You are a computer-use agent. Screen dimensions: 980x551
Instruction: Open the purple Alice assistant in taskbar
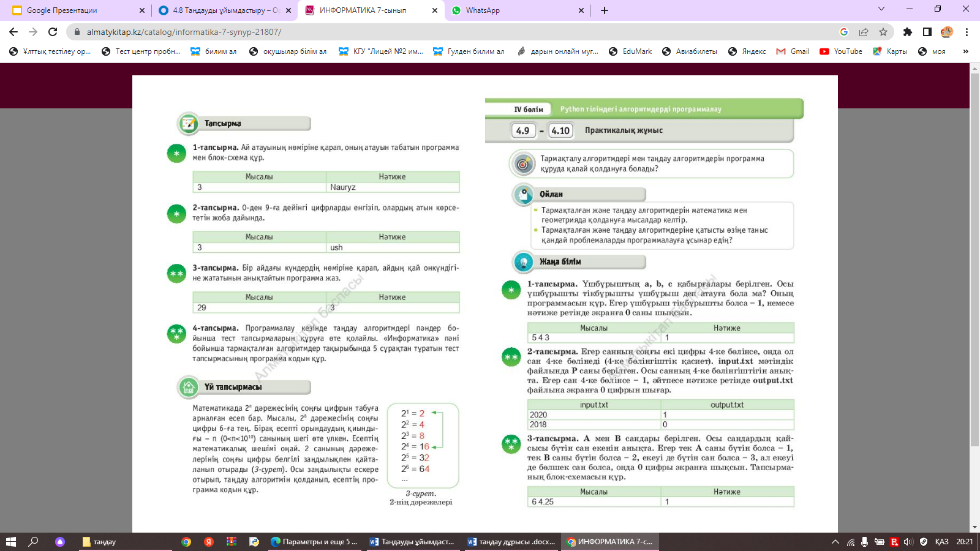[60, 542]
